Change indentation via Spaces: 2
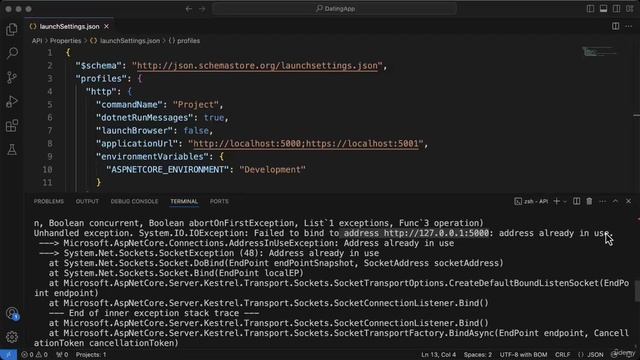Viewport: 640px width, 360px height. coord(478,355)
